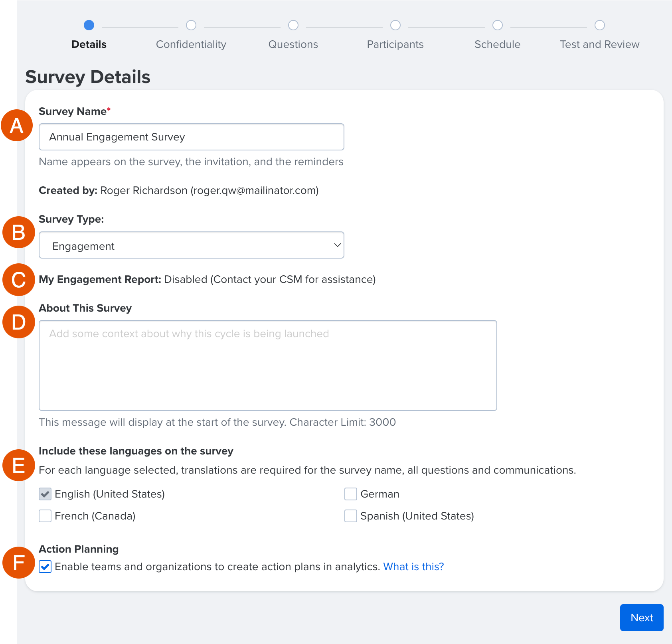This screenshot has width=672, height=644.
Task: Click the Schedule step circle
Action: pyautogui.click(x=497, y=25)
